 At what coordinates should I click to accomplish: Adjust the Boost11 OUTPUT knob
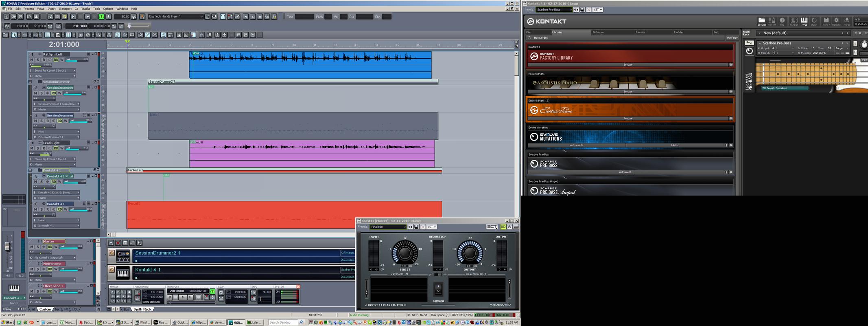(470, 253)
